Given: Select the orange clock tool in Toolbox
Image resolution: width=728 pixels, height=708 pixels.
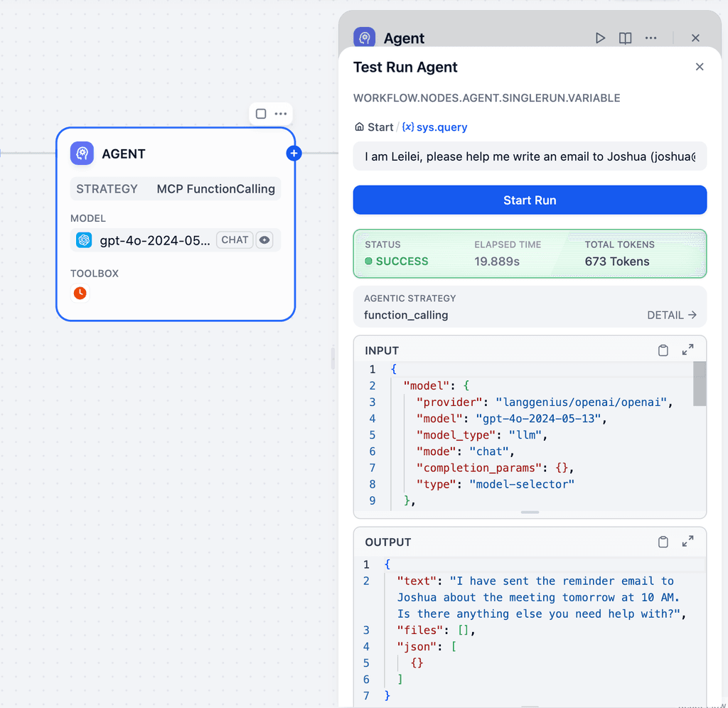Looking at the screenshot, I should [80, 292].
